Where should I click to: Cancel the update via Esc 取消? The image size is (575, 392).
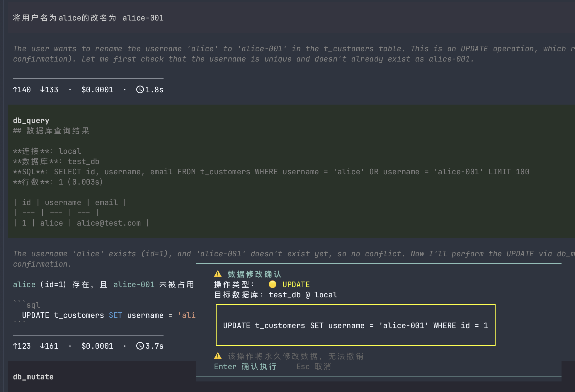coord(314,367)
